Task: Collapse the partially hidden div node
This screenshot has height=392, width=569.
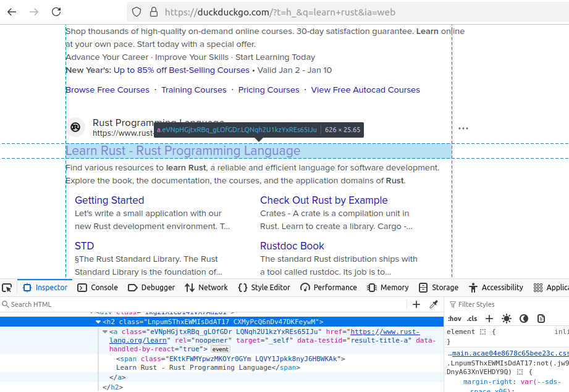Action: (92, 312)
